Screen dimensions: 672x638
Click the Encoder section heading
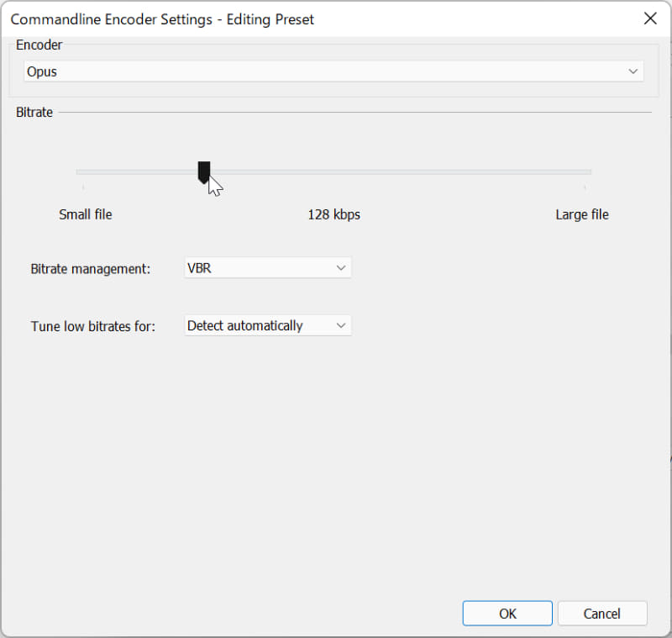tap(39, 45)
